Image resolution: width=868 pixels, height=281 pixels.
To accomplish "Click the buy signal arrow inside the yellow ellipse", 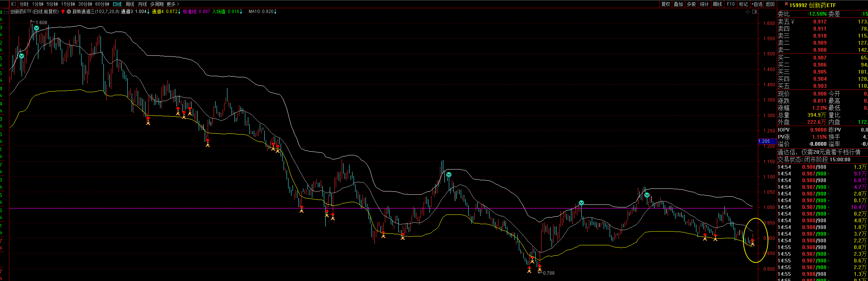I will [x=753, y=242].
